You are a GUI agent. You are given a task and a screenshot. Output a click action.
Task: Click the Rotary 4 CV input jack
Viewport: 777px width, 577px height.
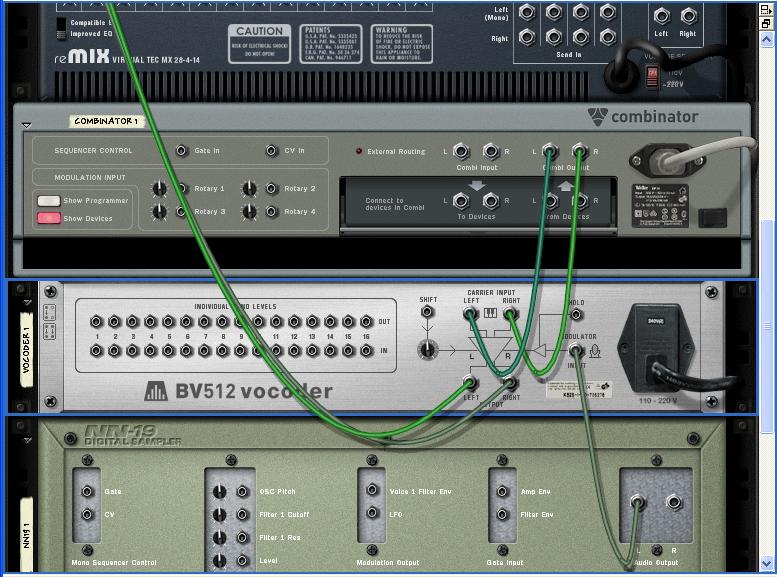click(x=271, y=212)
